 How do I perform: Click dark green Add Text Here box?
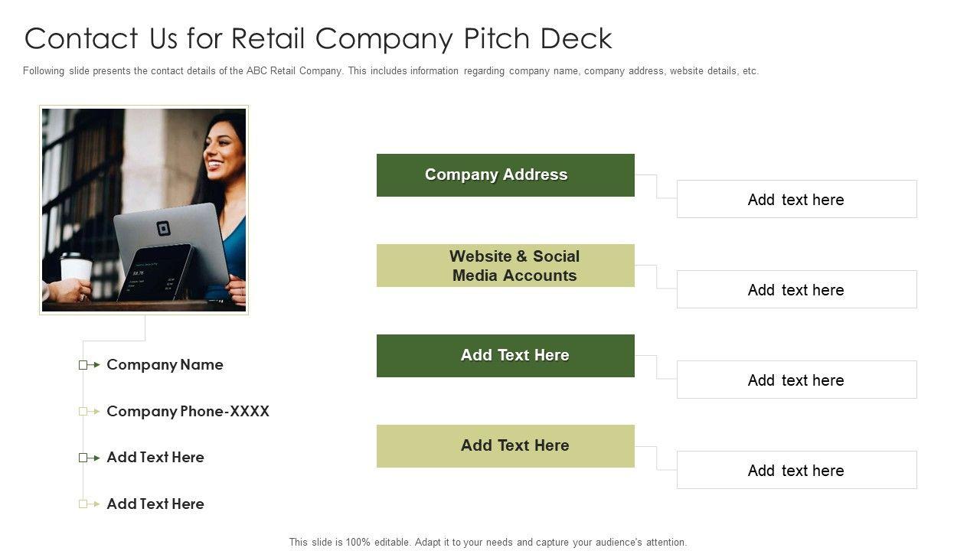coord(505,356)
